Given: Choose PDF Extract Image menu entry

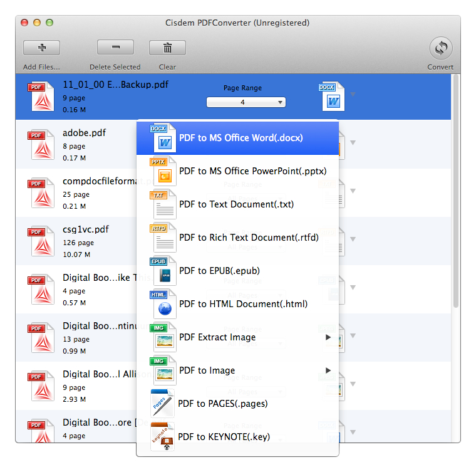Looking at the screenshot, I should [237, 337].
